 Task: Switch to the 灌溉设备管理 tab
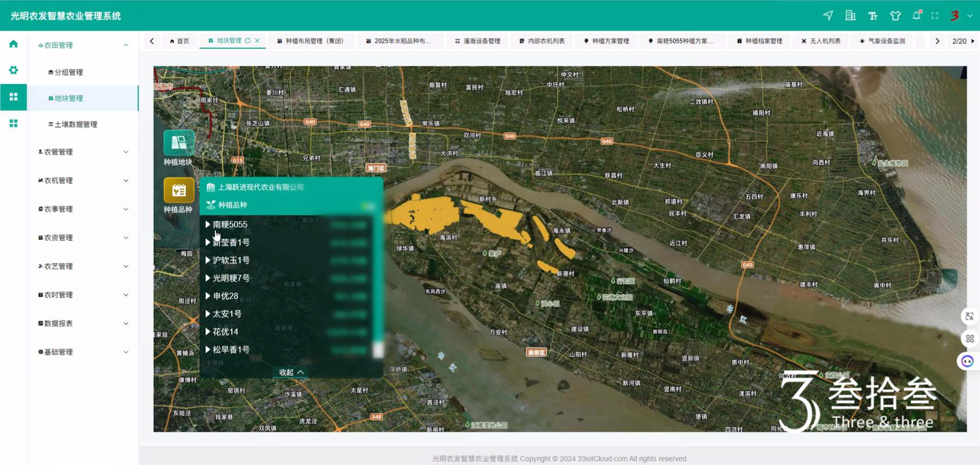pos(477,41)
